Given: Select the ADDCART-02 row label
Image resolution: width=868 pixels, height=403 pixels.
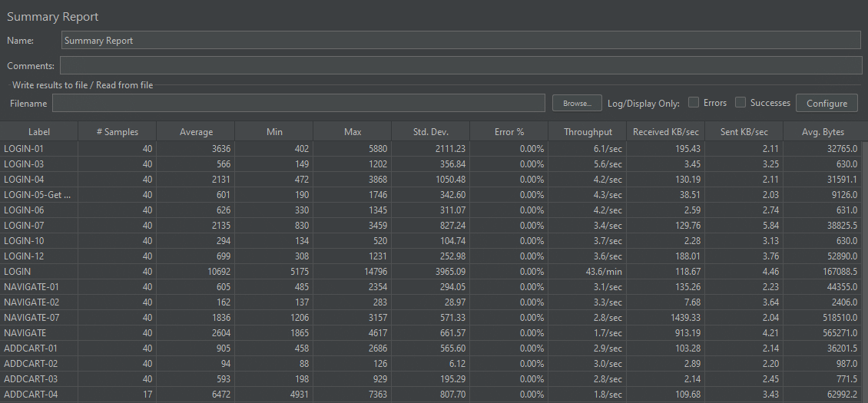Looking at the screenshot, I should tap(31, 364).
